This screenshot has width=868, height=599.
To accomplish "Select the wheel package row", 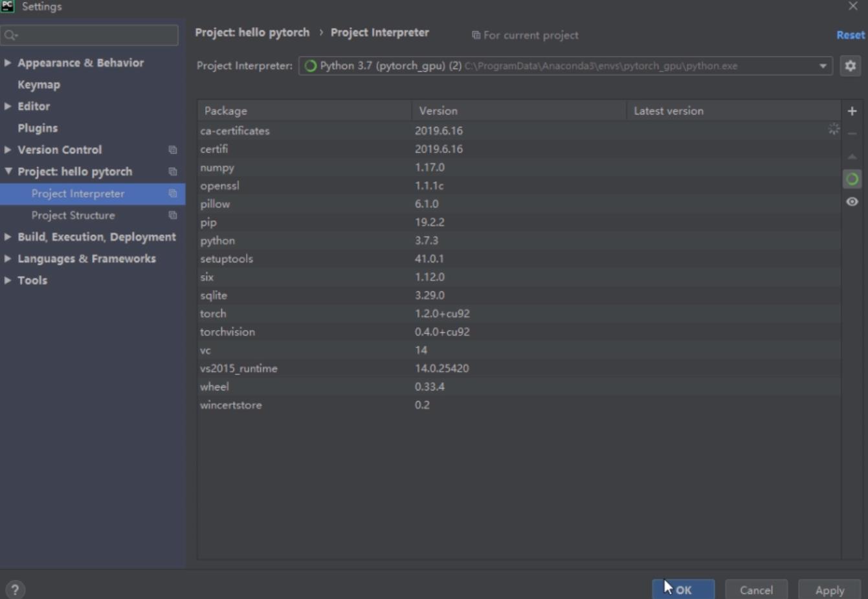I will pyautogui.click(x=519, y=387).
